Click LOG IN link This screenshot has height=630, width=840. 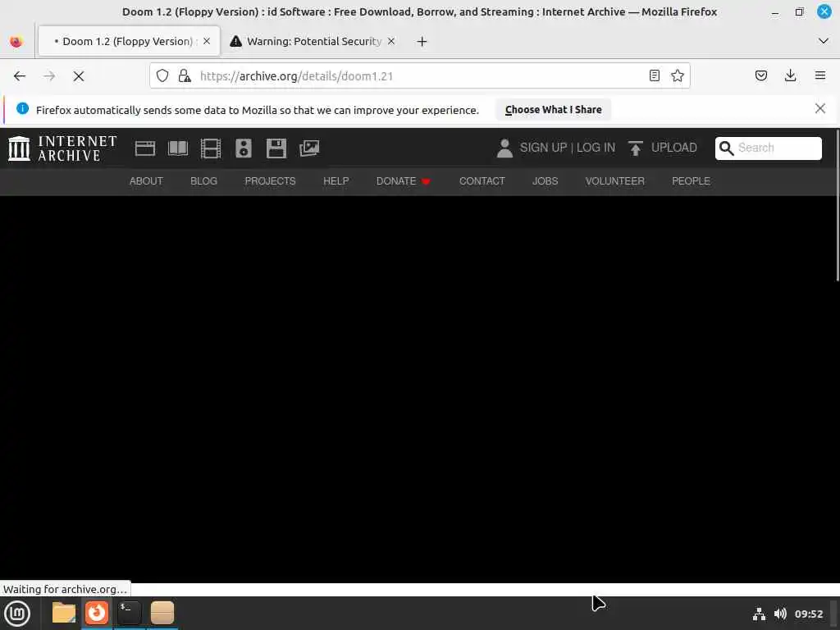[x=596, y=148]
